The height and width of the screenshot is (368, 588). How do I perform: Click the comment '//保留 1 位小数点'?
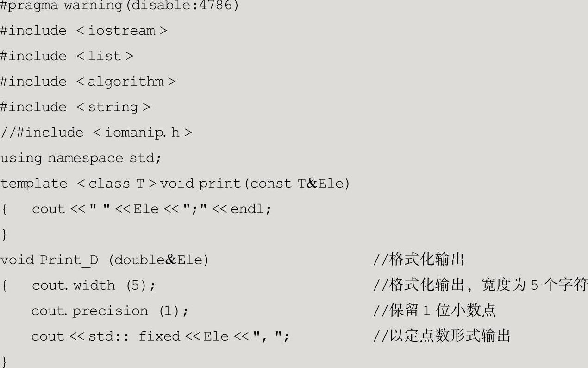[x=434, y=310]
